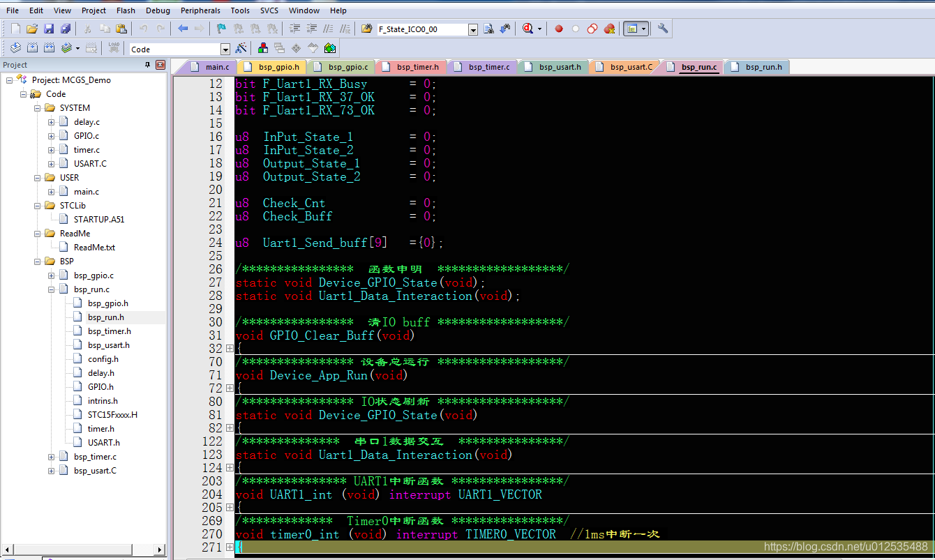Collapse the SYSTEM group in the project tree
935x560 pixels.
[38, 108]
